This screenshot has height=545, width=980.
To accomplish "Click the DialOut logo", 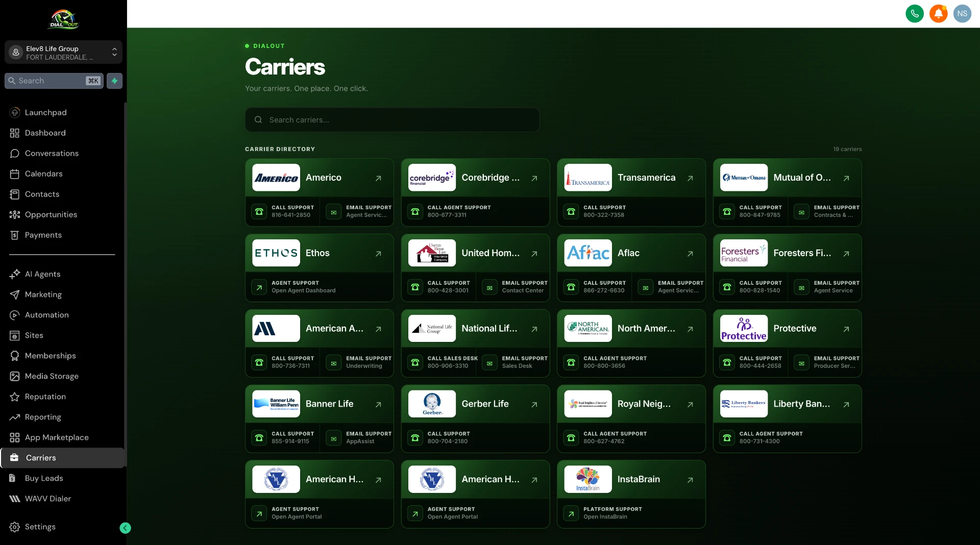I will 63,19.
